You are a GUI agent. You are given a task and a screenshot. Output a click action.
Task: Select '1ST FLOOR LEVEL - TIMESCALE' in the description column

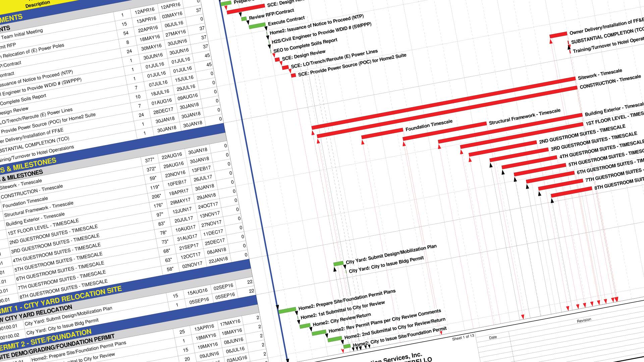[x=43, y=227]
